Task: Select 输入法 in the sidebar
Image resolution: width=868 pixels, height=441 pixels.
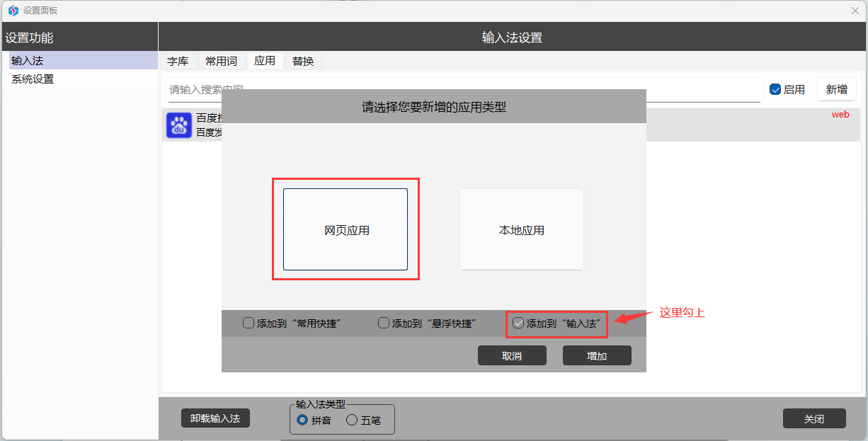Action: point(28,61)
